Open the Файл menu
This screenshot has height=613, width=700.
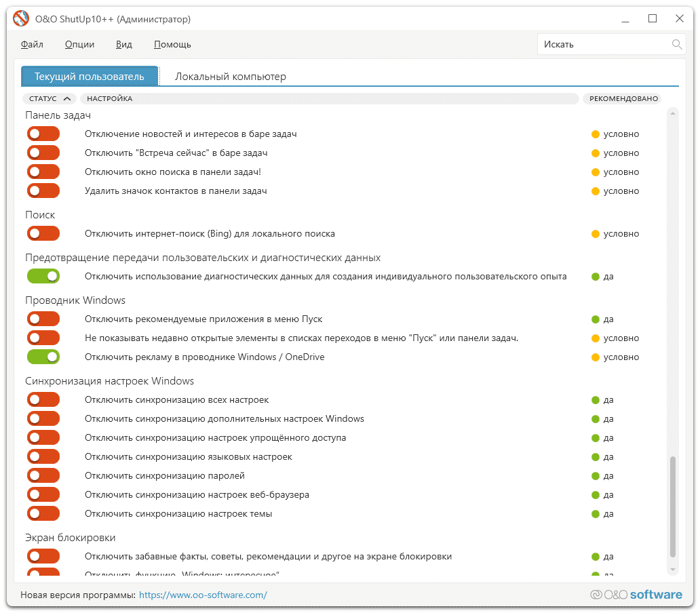pos(32,45)
